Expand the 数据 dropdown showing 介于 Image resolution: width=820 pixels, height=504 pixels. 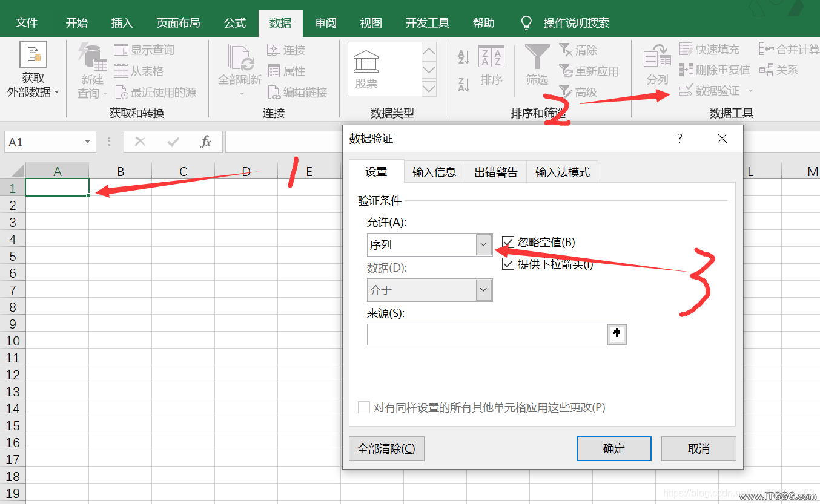(483, 290)
